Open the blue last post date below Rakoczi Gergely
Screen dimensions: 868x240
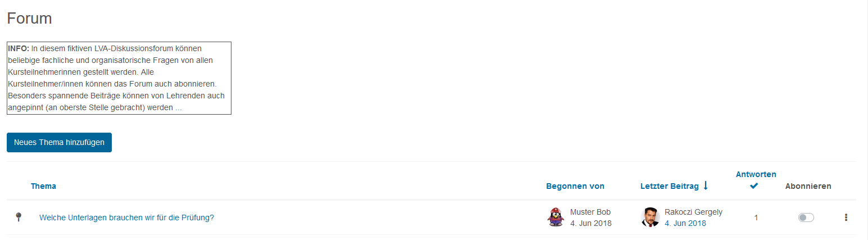(x=685, y=223)
